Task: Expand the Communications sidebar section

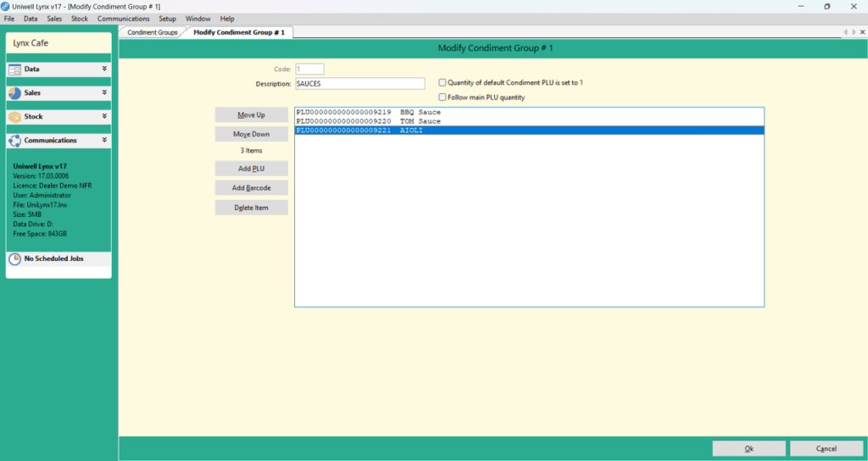Action: coord(104,140)
